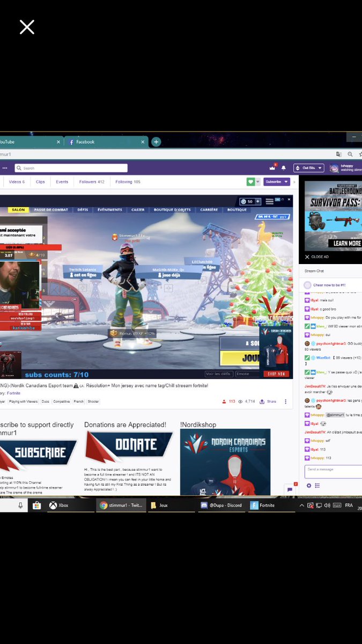362x644 pixels.
Task: Switch to the @Dupa Discord taskbar window
Action: point(221,505)
